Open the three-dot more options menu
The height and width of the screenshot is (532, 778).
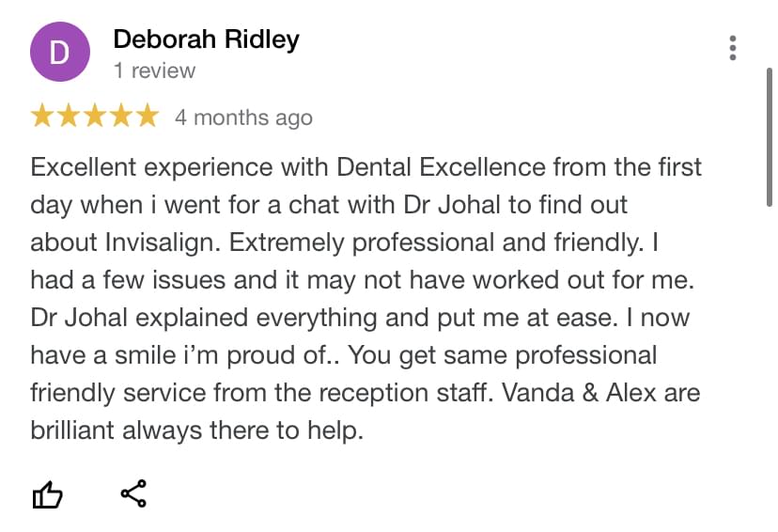click(732, 48)
